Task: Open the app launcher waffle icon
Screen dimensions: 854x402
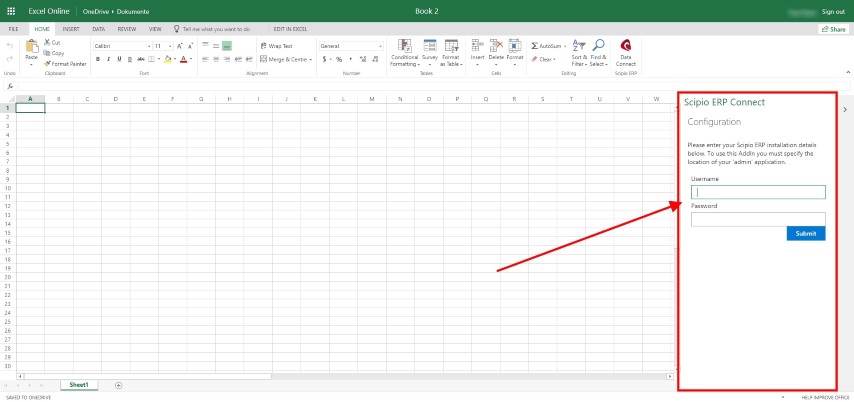Action: pyautogui.click(x=11, y=11)
